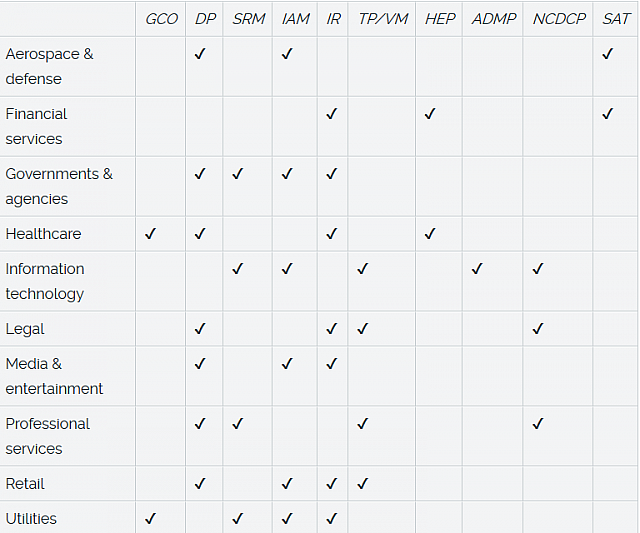Image resolution: width=640 pixels, height=533 pixels.
Task: Click the Financial services HEP checkmark
Action: point(430,114)
